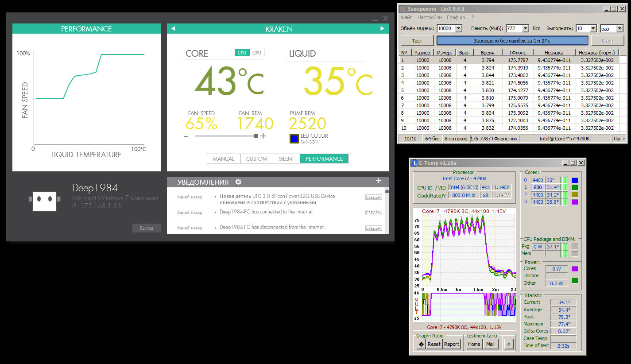This screenshot has height=364, width=631.
Task: Open the Память (МиБ) dropdown in LinX
Action: 525,28
